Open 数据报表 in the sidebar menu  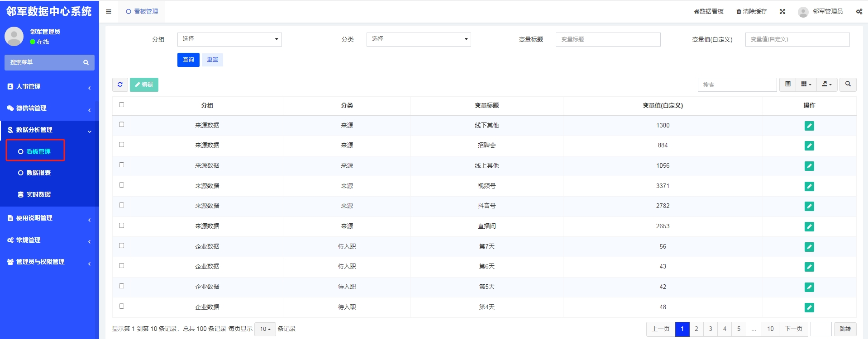[x=38, y=173]
